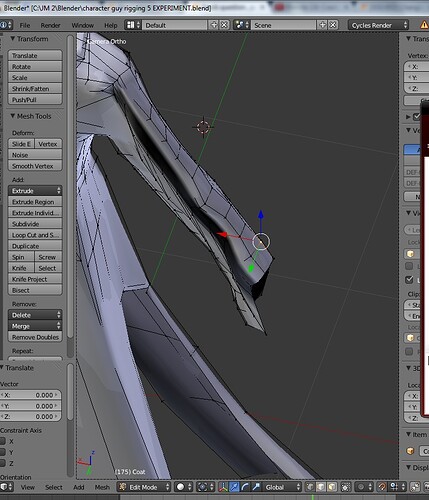Open the Mesh menu in 3D view header
429x500 pixels.
pos(102,487)
